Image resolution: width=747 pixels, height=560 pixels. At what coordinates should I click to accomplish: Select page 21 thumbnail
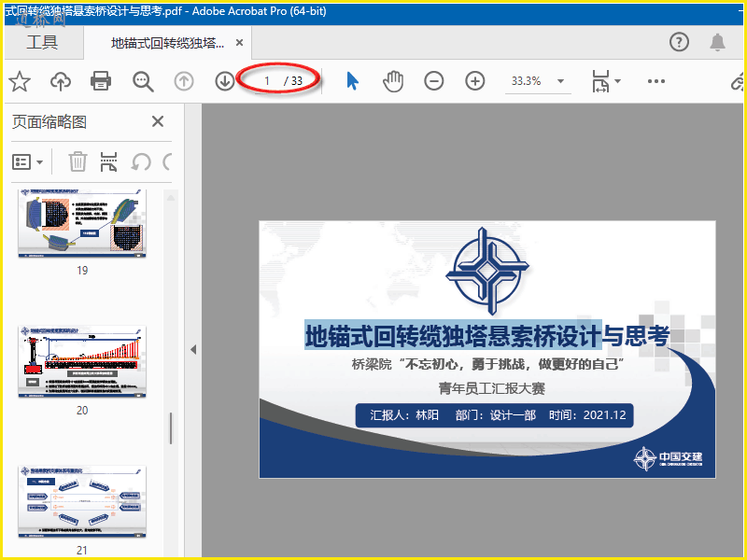[82, 502]
